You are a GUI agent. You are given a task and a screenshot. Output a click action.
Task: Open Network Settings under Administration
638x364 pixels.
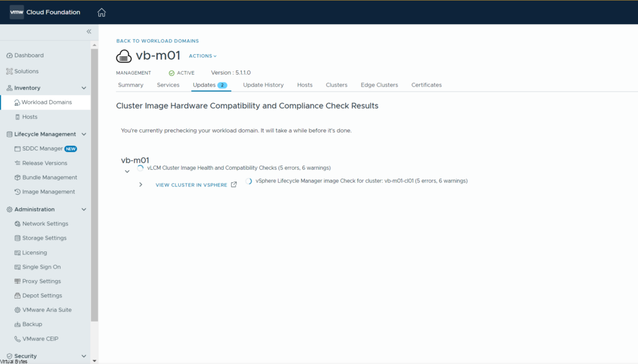pyautogui.click(x=45, y=223)
